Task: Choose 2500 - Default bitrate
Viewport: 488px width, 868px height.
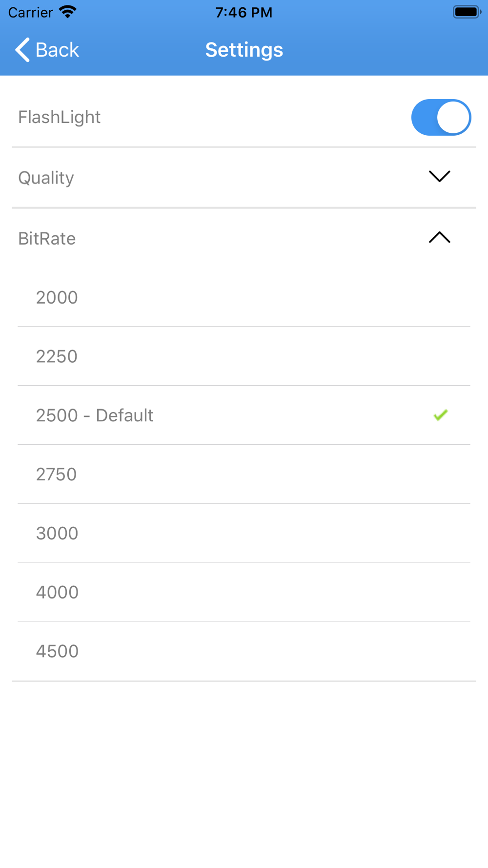Action: click(x=244, y=415)
